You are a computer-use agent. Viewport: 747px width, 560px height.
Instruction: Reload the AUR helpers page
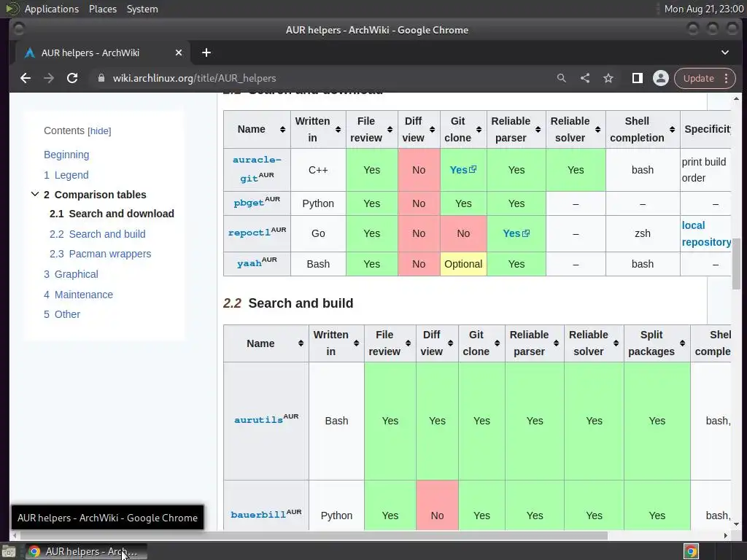72,78
